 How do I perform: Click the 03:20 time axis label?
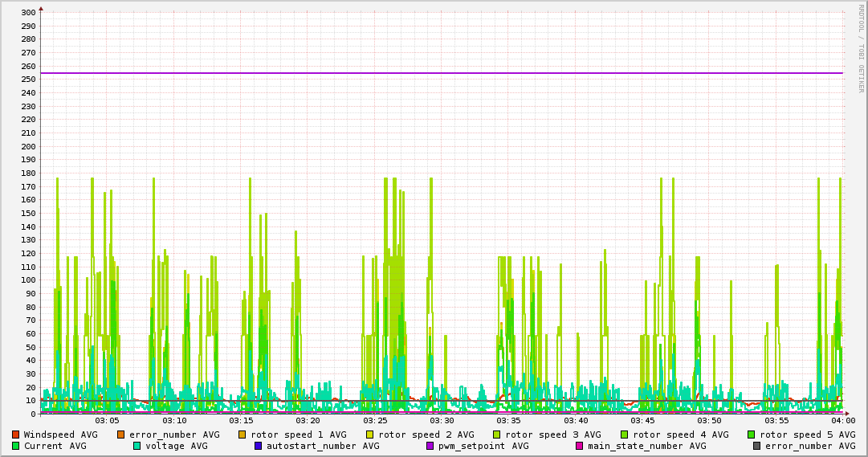(308, 421)
